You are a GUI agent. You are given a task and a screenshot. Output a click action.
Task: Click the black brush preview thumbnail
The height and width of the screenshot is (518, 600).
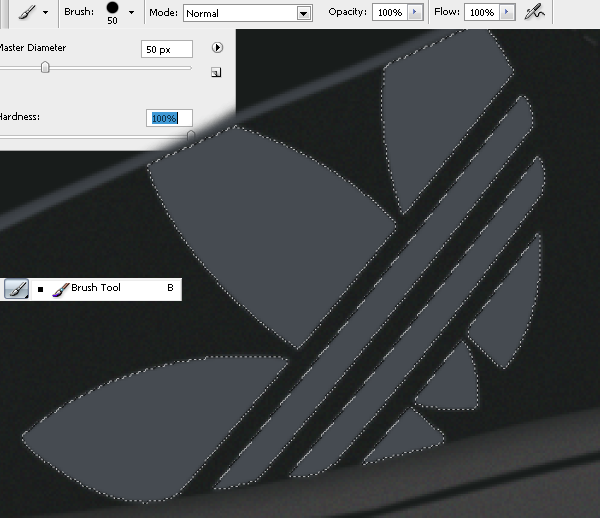(x=112, y=7)
